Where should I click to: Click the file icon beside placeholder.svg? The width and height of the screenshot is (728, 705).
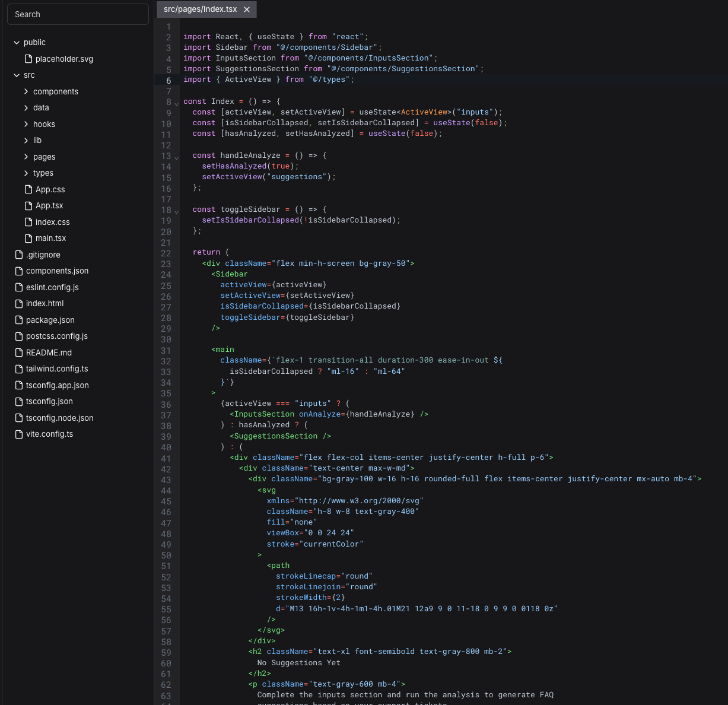28,59
